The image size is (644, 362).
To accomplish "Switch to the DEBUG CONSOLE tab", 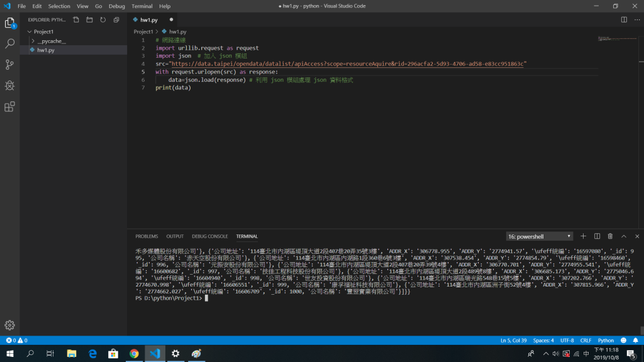I will (x=210, y=236).
